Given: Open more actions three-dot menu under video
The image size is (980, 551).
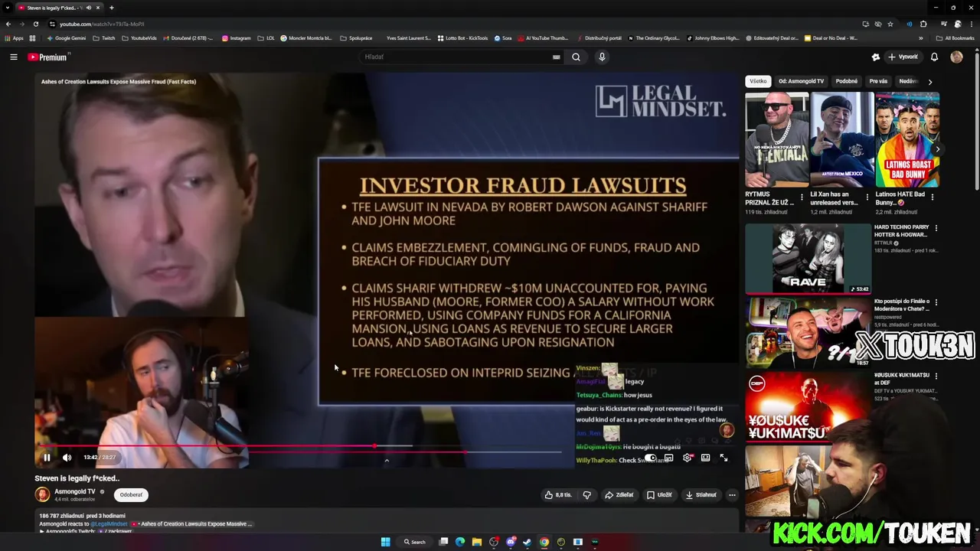Looking at the screenshot, I should (x=732, y=495).
